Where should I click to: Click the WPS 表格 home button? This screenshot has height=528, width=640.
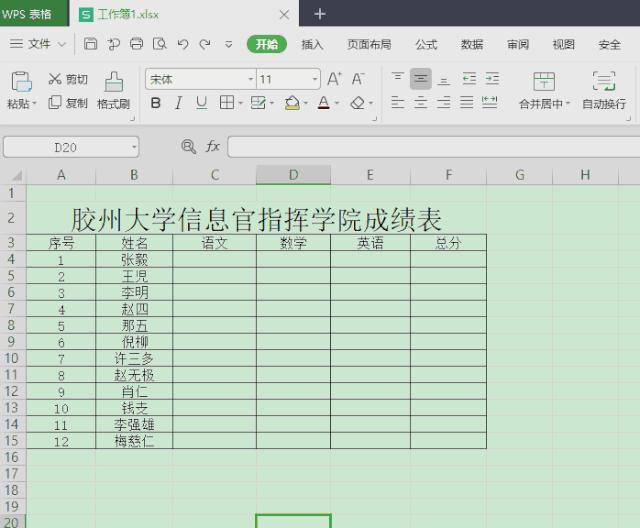click(x=34, y=13)
